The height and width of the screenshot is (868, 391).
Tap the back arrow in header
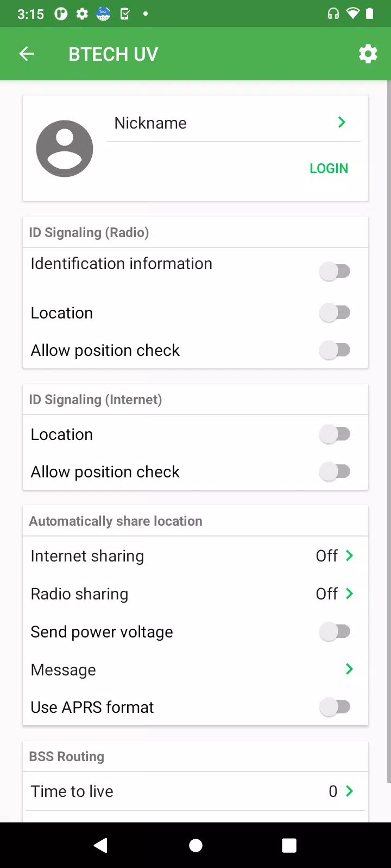27,54
